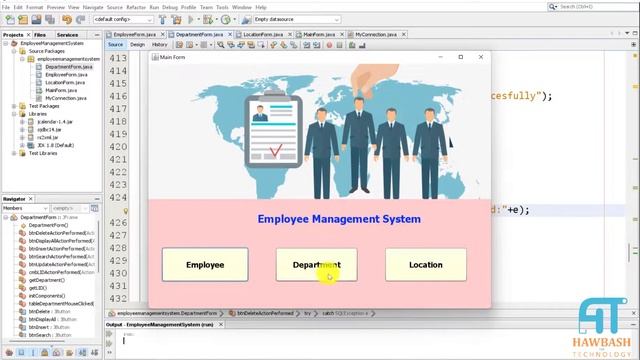This screenshot has height=360, width=640.
Task: Click the New Project toolbar icon
Action: tap(23, 19)
